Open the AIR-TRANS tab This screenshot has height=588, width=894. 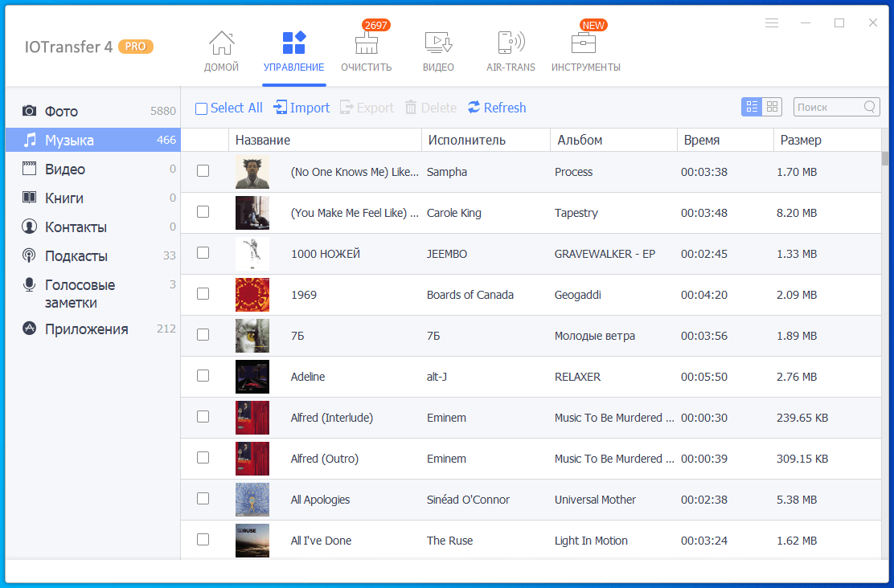(511, 52)
